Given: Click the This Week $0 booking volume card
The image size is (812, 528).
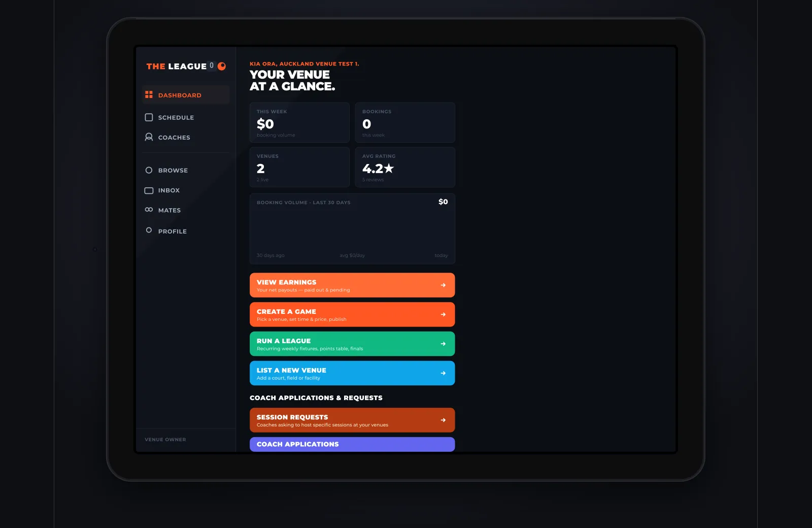Looking at the screenshot, I should [299, 123].
